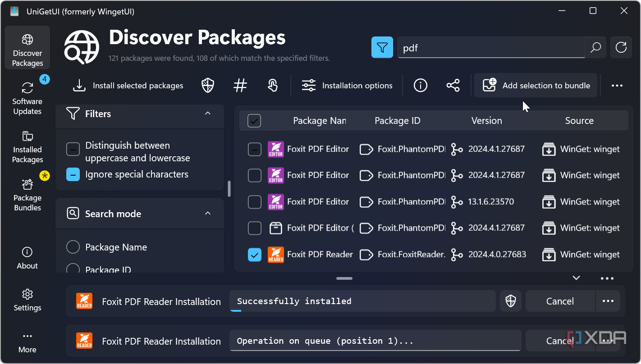Uncheck Foxit PDF Reader package checkbox
The height and width of the screenshot is (364, 641).
pos(255,255)
